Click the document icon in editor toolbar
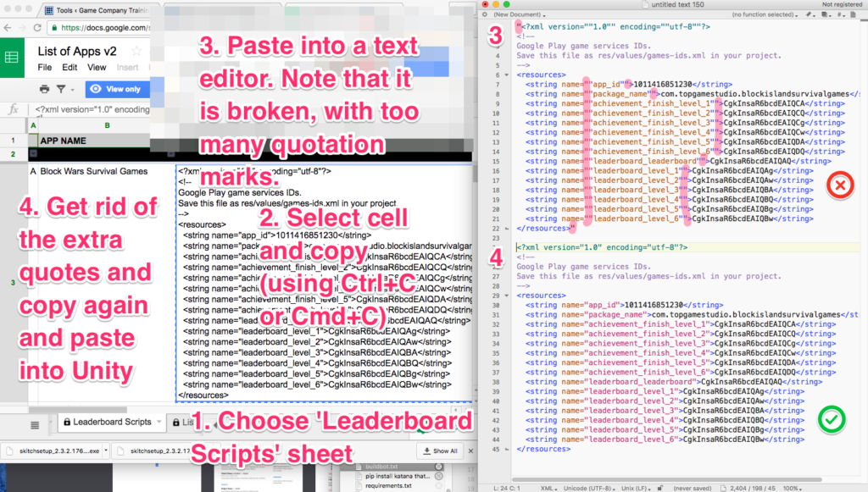Image resolution: width=868 pixels, height=492 pixels. pyautogui.click(x=853, y=14)
